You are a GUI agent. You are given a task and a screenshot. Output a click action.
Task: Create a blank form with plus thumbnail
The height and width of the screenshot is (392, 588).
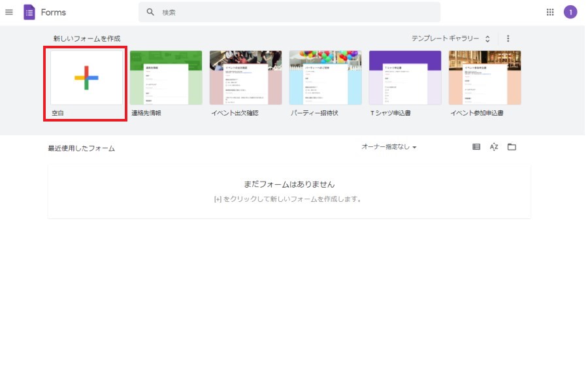pyautogui.click(x=86, y=78)
